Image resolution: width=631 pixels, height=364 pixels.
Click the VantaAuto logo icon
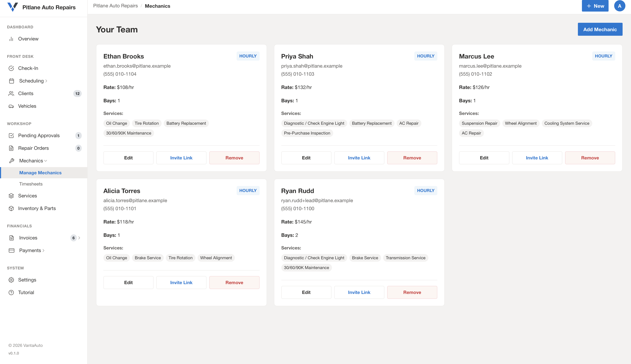click(12, 7)
